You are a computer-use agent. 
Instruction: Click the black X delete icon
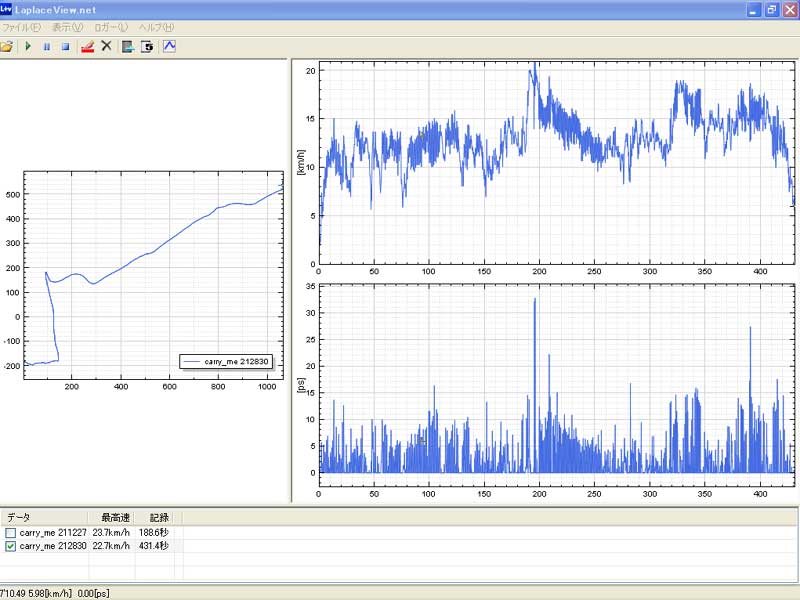106,46
